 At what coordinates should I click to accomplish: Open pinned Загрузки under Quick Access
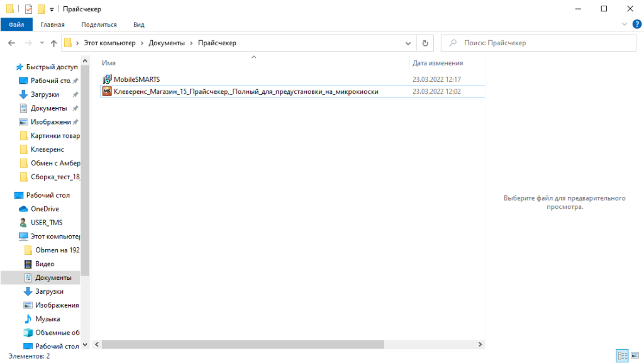[45, 94]
